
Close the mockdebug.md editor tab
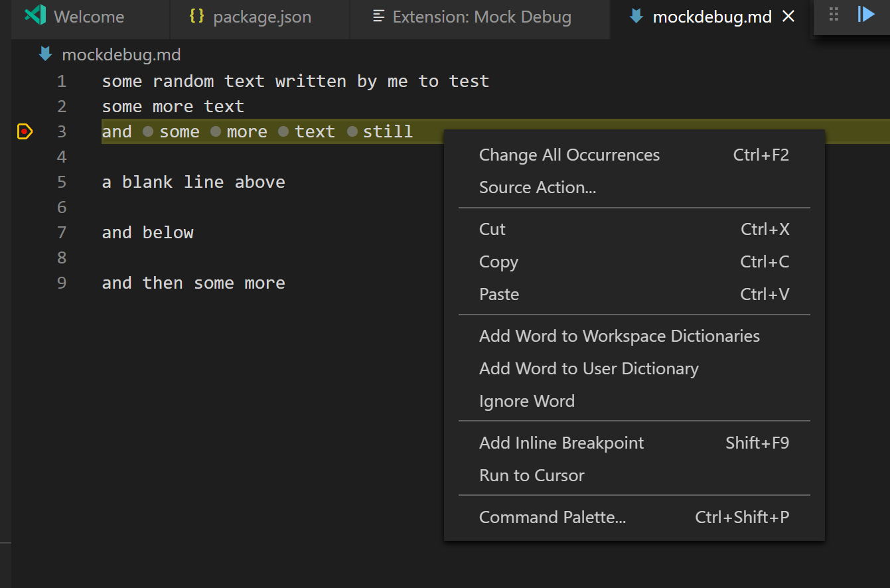tap(788, 17)
